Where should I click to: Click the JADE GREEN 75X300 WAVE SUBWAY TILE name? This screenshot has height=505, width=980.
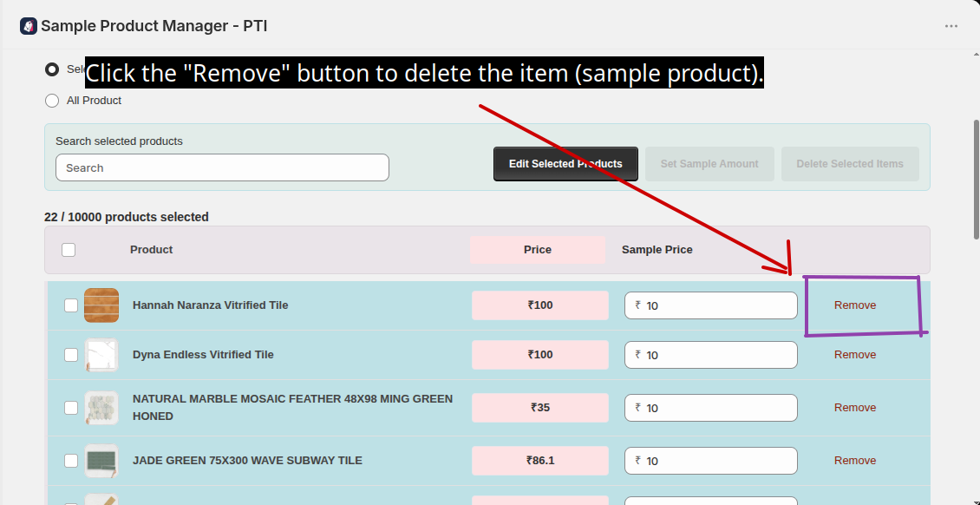tap(247, 461)
